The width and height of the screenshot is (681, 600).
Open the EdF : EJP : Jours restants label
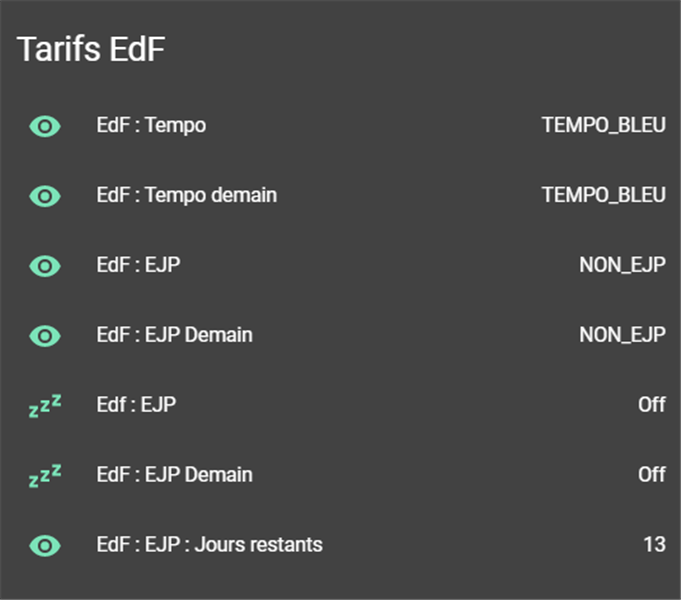(x=209, y=545)
